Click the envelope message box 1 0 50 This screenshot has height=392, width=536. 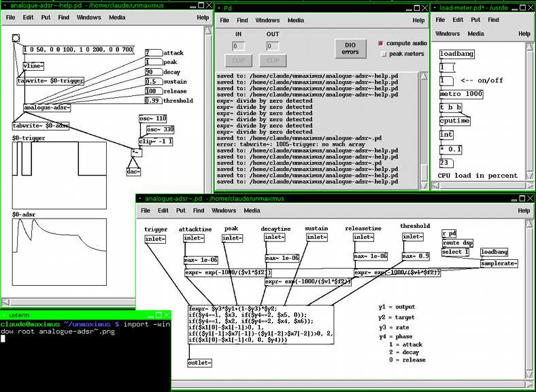(79, 50)
